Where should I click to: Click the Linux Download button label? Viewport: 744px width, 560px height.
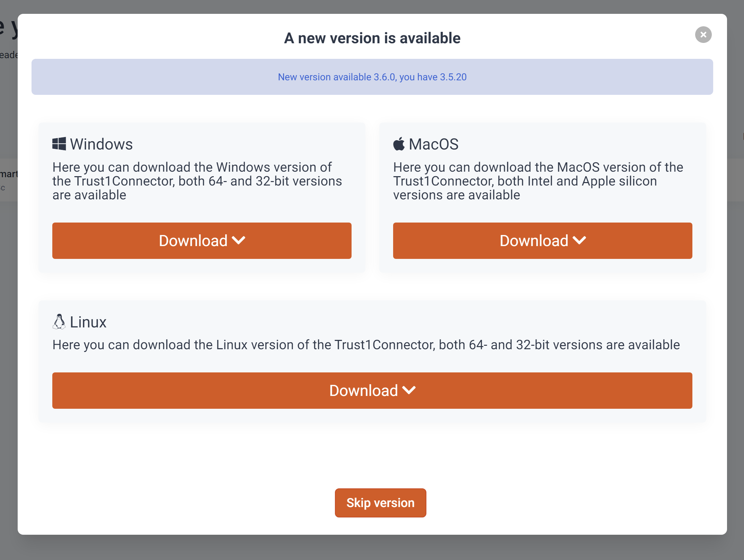363,391
